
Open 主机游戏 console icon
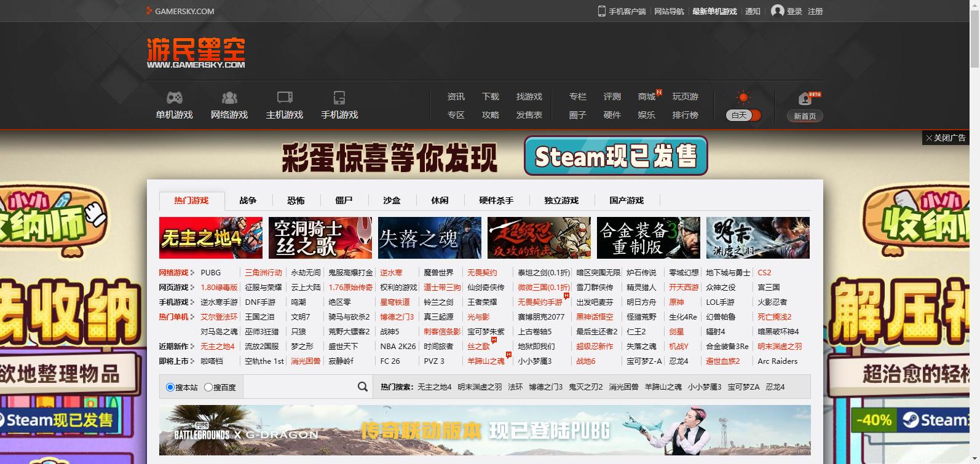click(285, 98)
